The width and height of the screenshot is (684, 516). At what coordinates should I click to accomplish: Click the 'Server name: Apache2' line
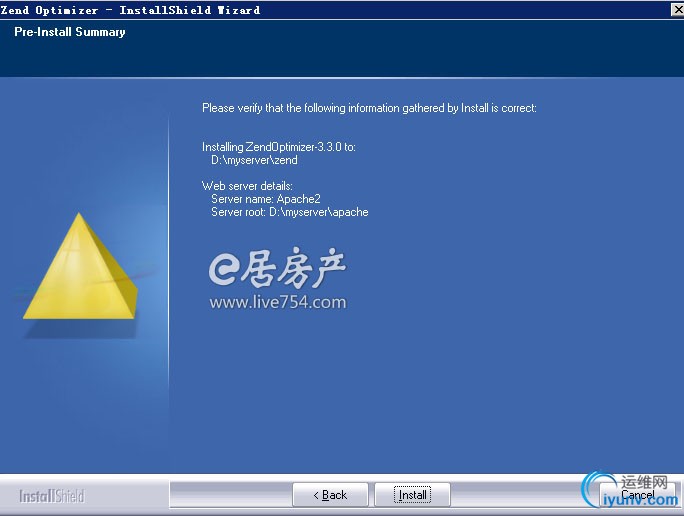point(266,199)
